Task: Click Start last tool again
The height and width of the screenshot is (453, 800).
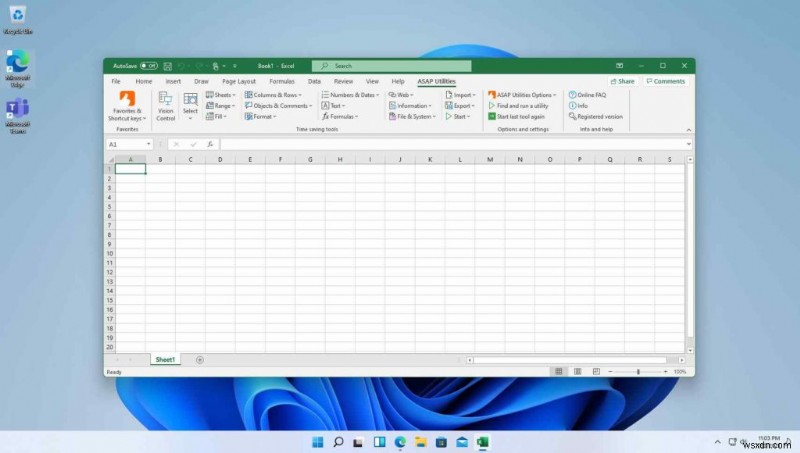Action: [x=516, y=116]
